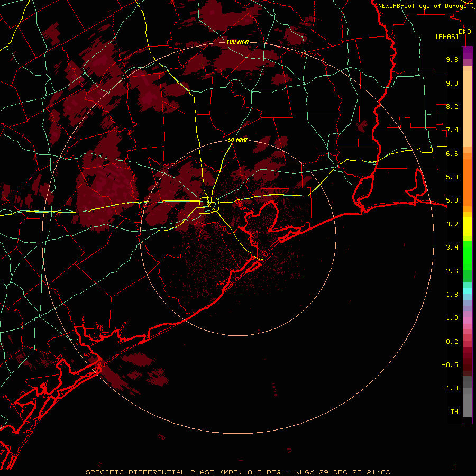Click the -1.3 scale value
Viewport: 476px width, 476px height.
(x=450, y=388)
